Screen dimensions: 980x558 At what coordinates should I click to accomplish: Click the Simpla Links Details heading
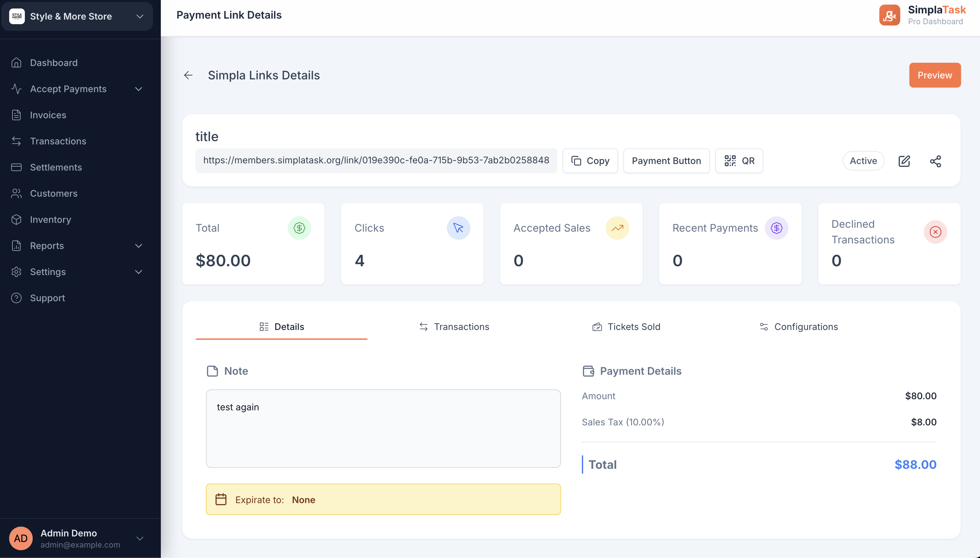click(264, 75)
